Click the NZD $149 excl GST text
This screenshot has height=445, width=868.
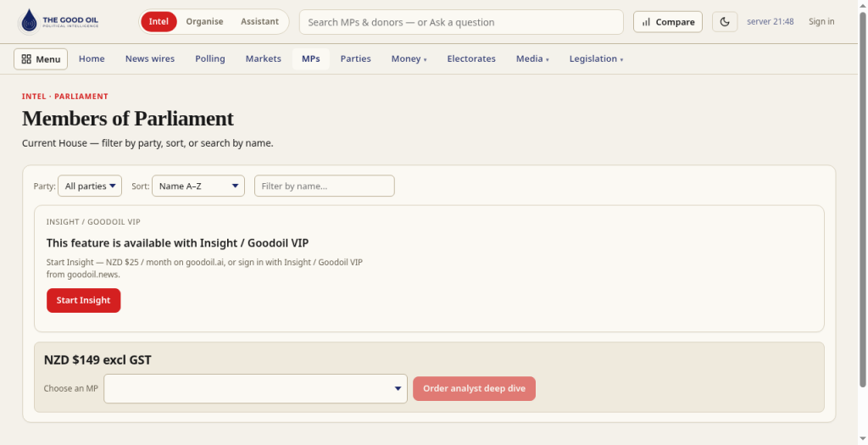click(x=97, y=359)
